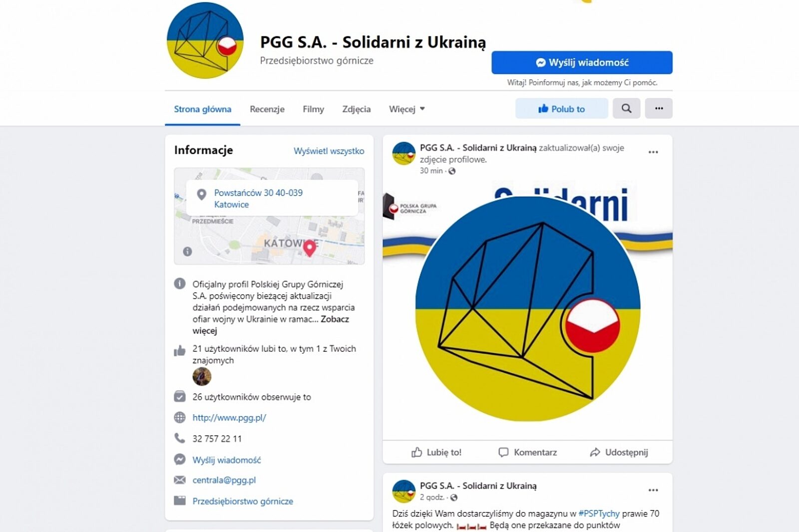Switch to the Recenzje tab
The height and width of the screenshot is (532, 799).
click(267, 109)
